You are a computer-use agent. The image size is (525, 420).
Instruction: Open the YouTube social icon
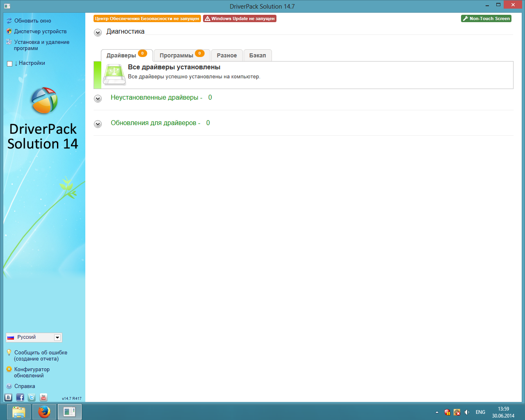coord(43,397)
